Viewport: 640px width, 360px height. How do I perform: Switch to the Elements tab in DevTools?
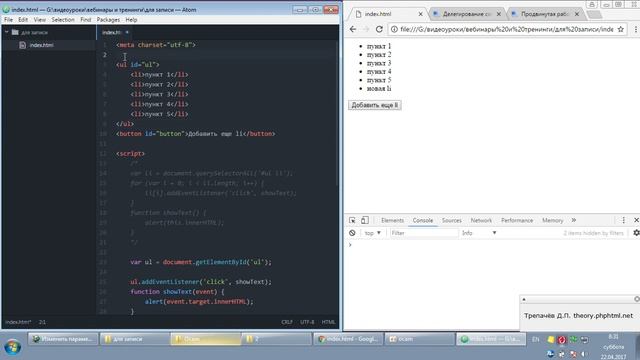point(392,220)
